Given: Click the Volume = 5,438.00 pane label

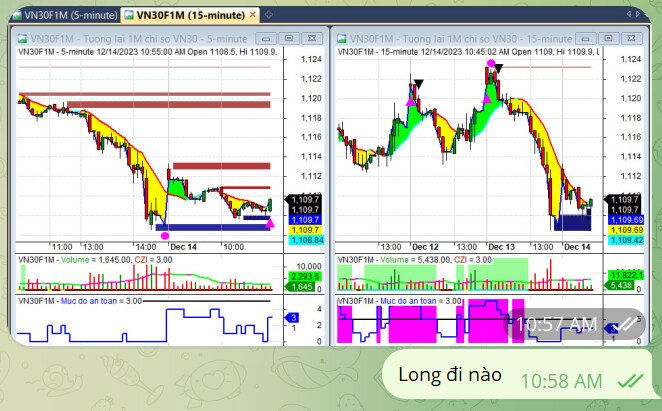Looking at the screenshot, I should click(x=415, y=260).
